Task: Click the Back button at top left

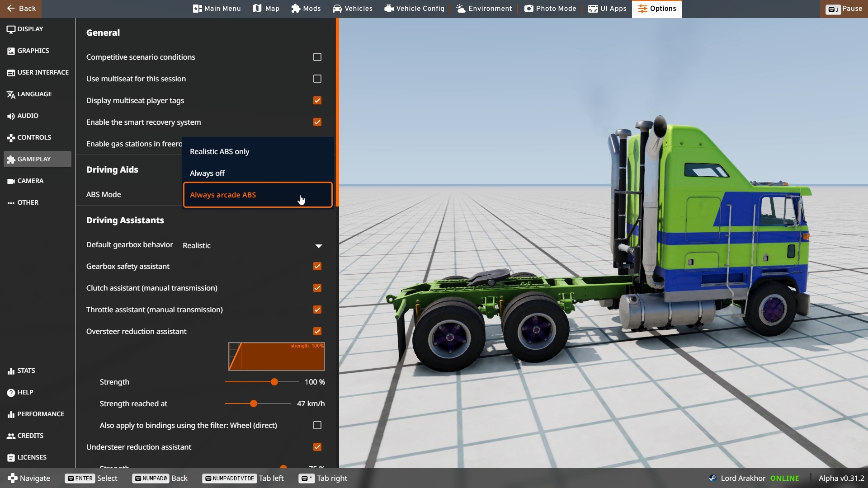Action: [x=21, y=9]
